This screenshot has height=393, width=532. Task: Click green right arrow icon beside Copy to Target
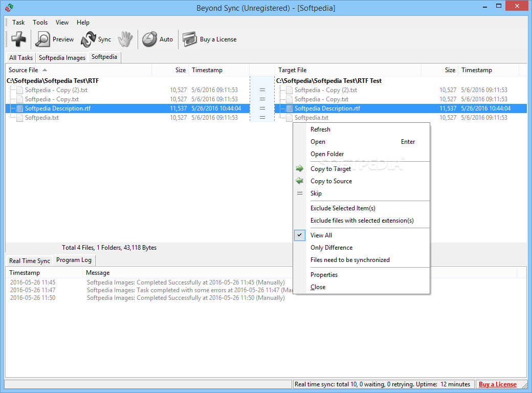[x=300, y=169]
